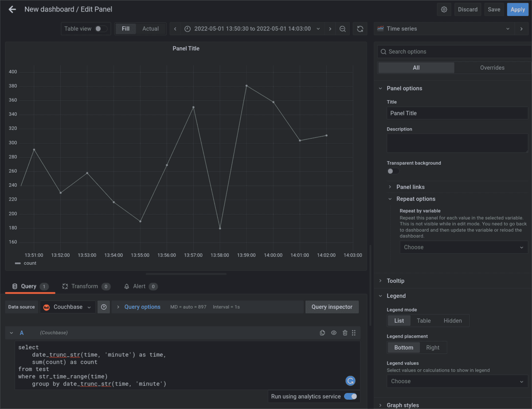
Task: Discard the panel changes
Action: [467, 9]
